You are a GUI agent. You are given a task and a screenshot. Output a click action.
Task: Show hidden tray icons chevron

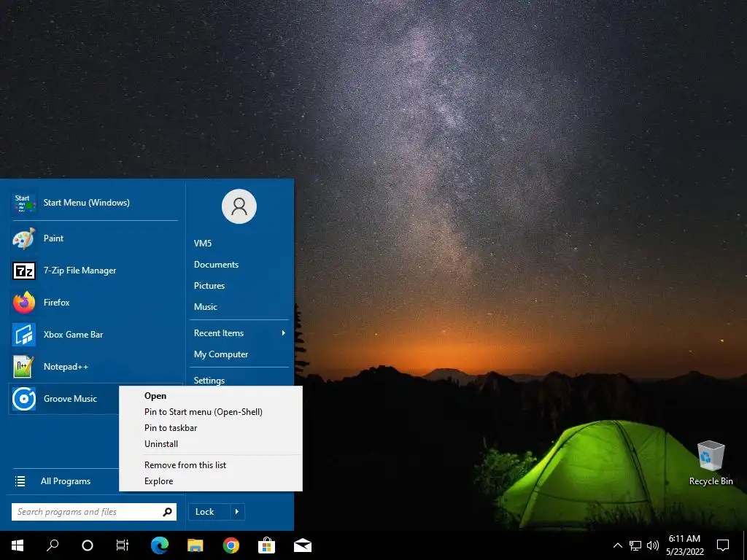coord(617,545)
